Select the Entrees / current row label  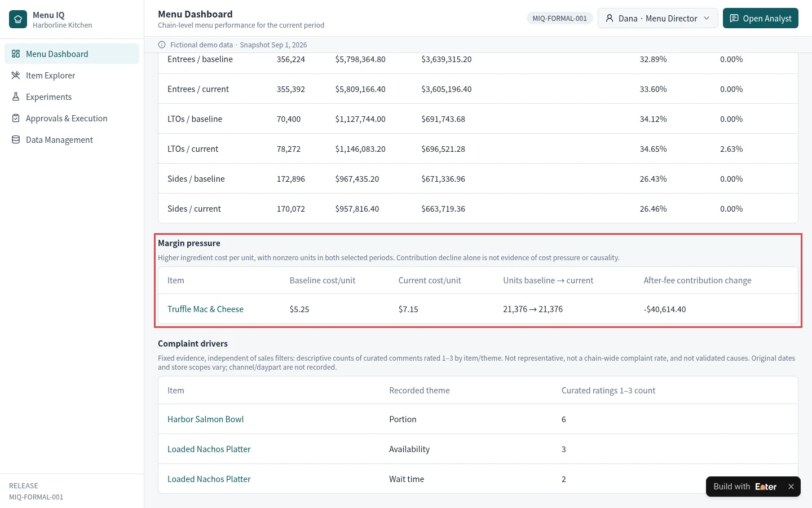198,89
